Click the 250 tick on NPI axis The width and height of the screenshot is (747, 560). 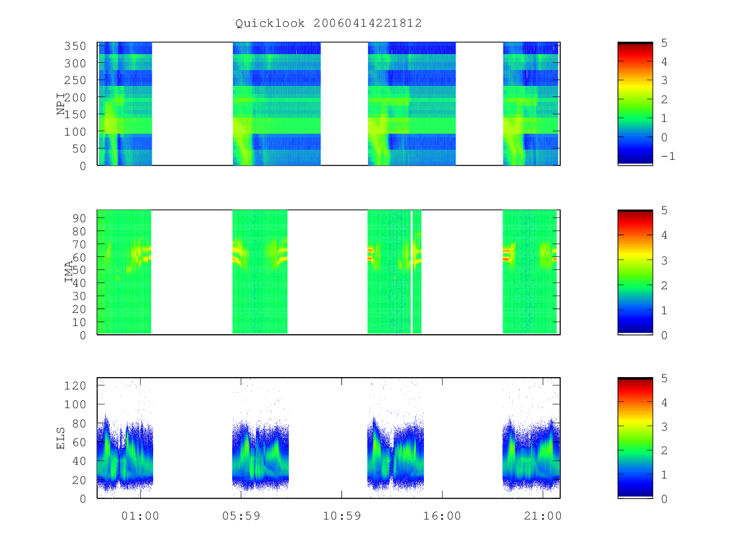coord(77,80)
